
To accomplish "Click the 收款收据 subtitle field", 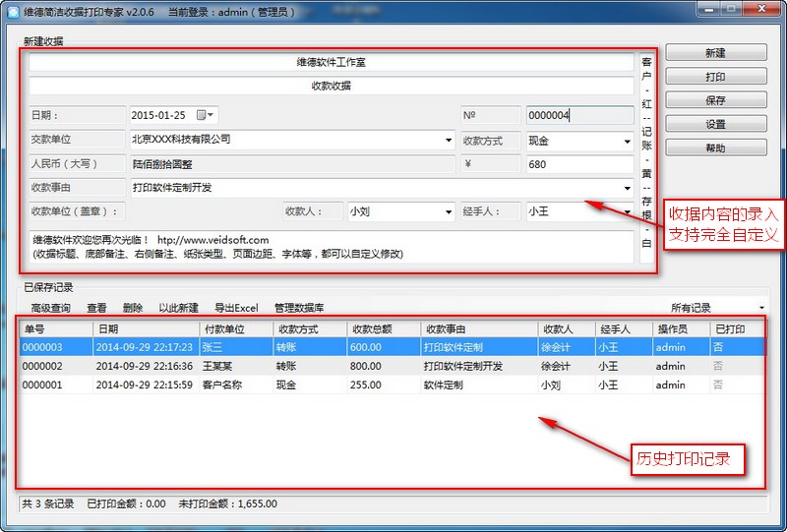I will [332, 86].
